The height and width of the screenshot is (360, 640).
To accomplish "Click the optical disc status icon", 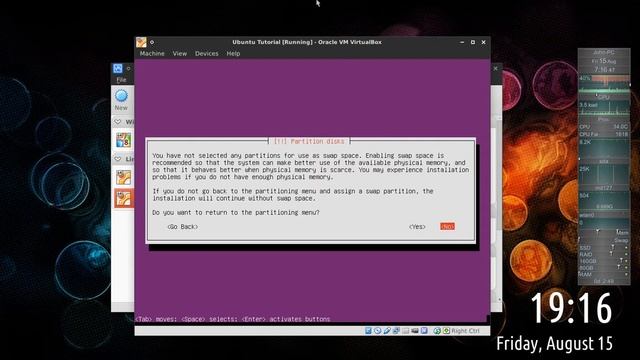I will (378, 331).
